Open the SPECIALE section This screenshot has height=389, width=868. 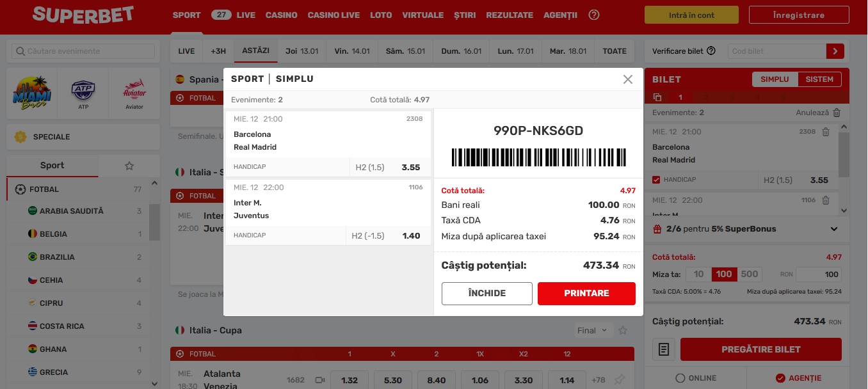click(83, 137)
